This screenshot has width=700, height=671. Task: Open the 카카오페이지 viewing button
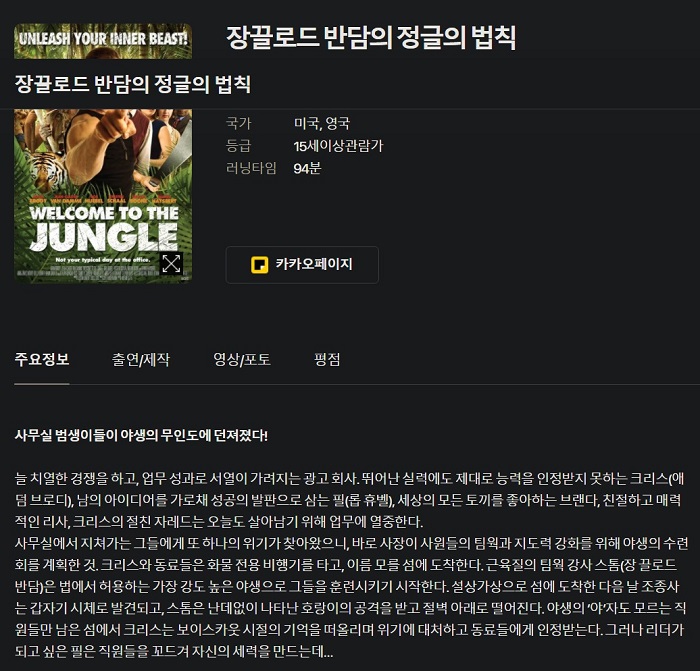click(x=302, y=265)
